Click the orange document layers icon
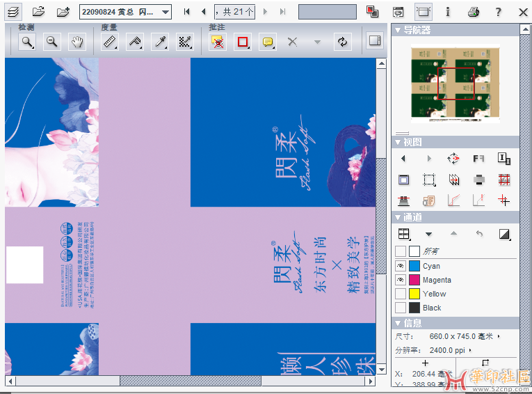 [x=429, y=200]
